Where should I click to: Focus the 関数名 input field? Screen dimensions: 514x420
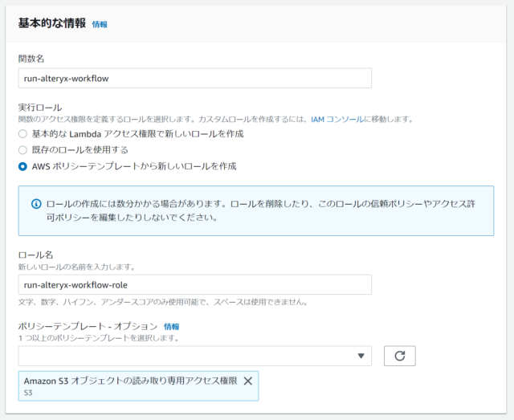point(194,78)
